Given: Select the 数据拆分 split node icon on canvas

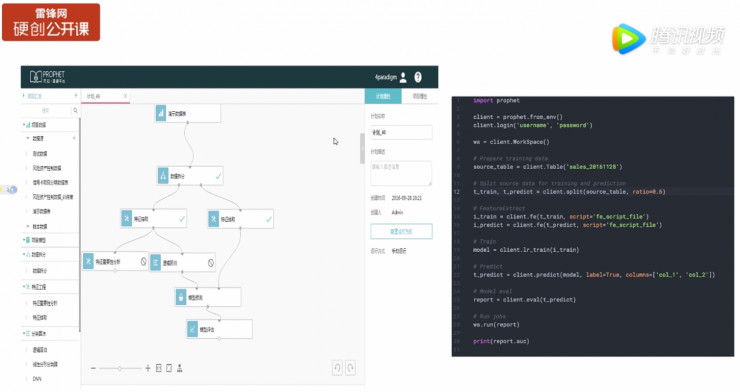Looking at the screenshot, I should click(163, 176).
